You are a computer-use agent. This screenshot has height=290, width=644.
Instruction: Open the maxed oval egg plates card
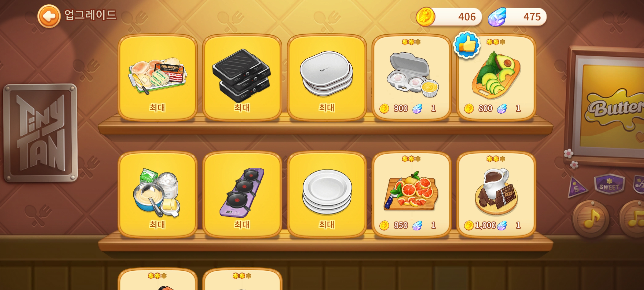(x=327, y=78)
